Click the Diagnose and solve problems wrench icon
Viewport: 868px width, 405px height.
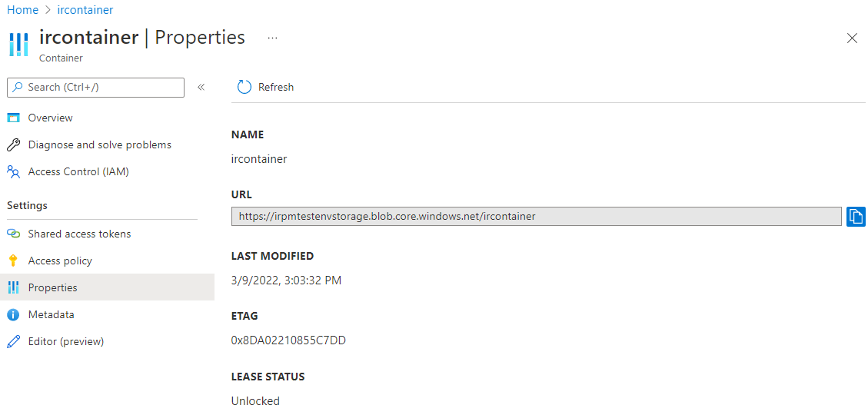click(x=13, y=145)
